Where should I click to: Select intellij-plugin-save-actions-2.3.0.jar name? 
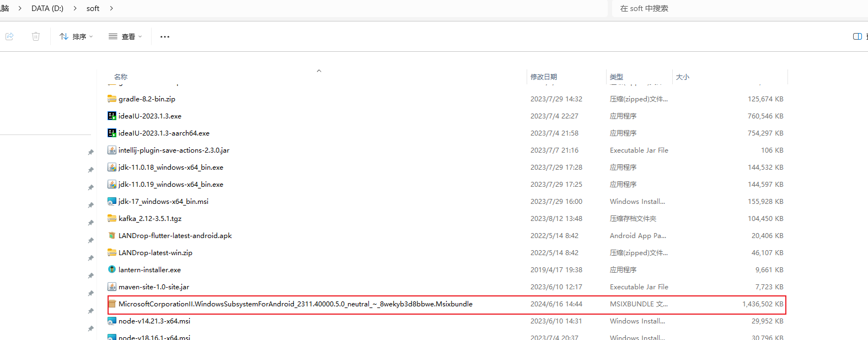coord(174,150)
